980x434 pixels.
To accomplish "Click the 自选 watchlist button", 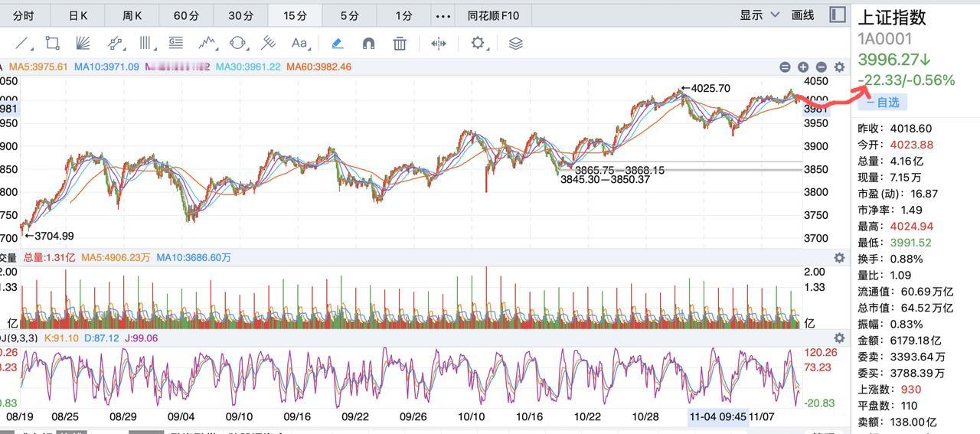I will [x=883, y=102].
